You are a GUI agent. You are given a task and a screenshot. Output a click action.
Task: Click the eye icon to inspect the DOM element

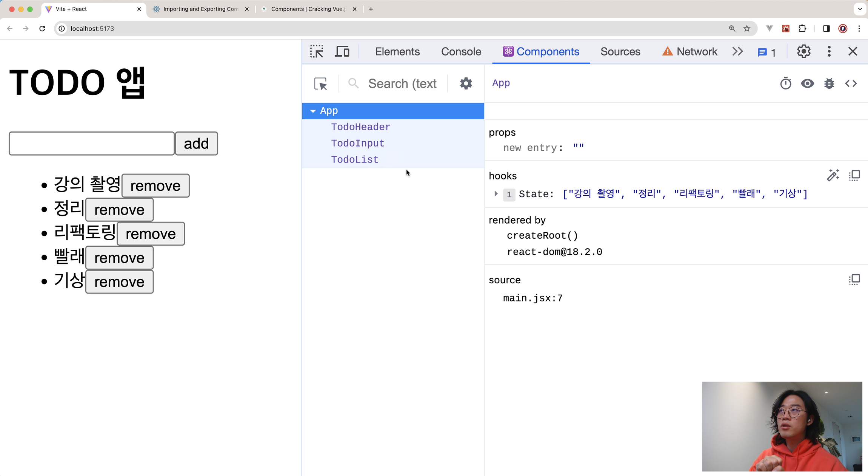pos(807,83)
